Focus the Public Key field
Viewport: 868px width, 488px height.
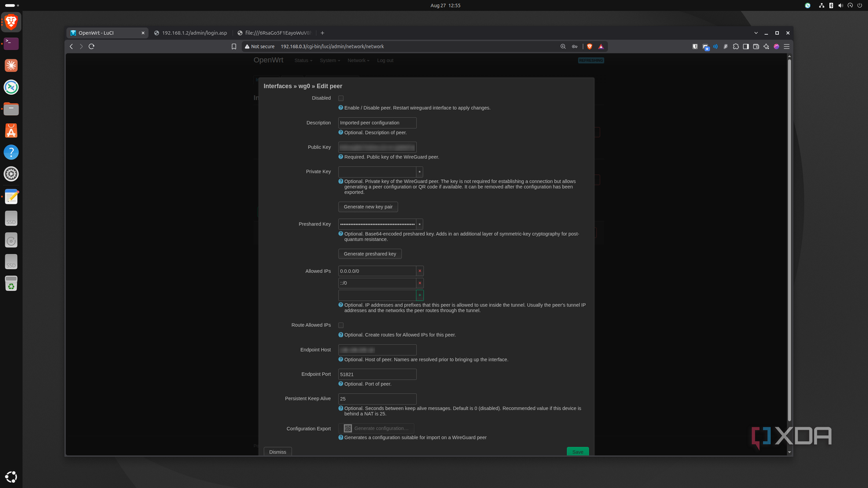point(377,147)
